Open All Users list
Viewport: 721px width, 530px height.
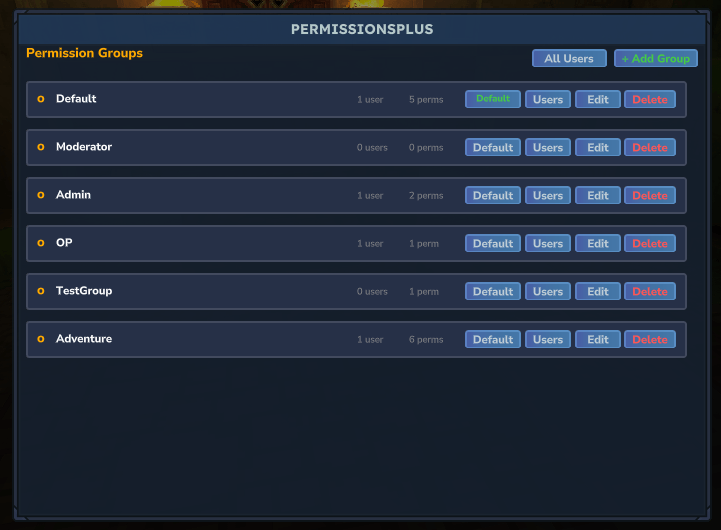[x=569, y=58]
